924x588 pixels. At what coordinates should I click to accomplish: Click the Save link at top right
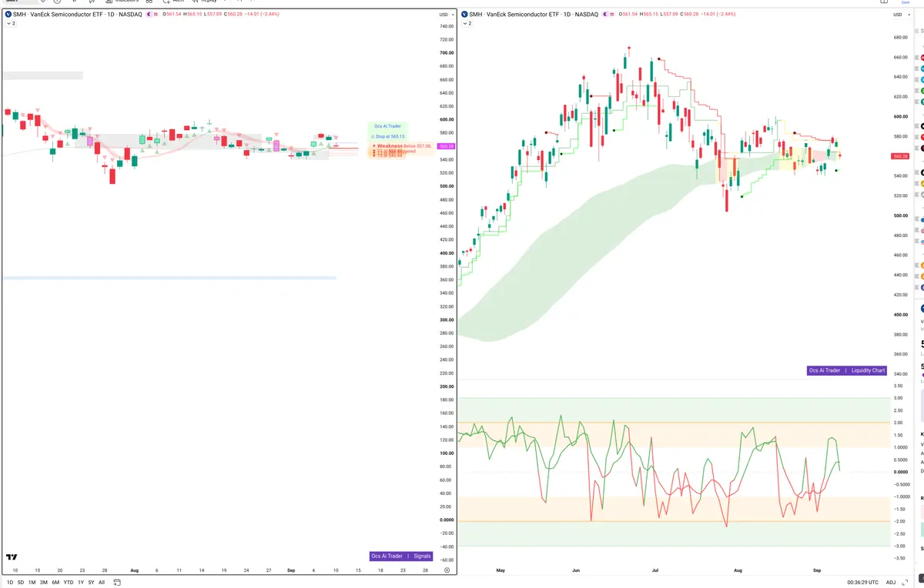pos(906,2)
